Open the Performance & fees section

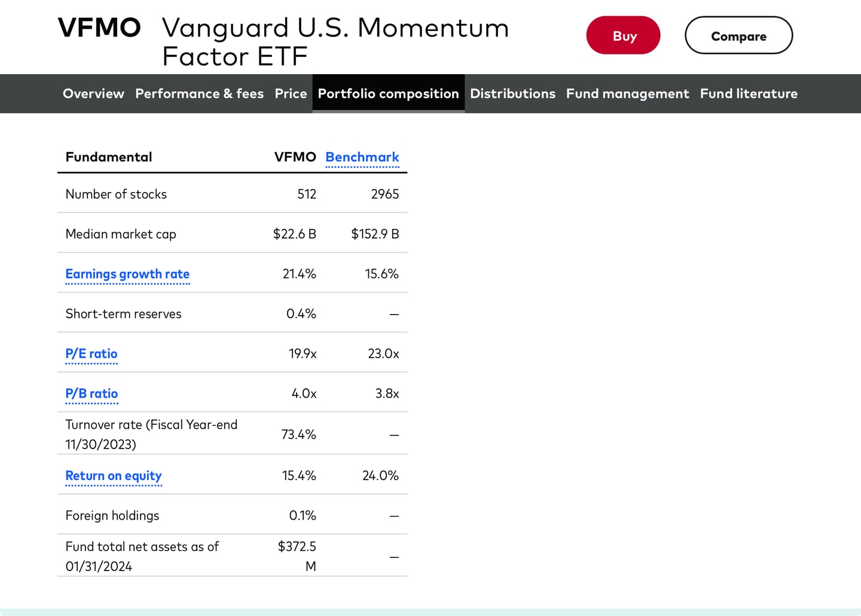[199, 93]
